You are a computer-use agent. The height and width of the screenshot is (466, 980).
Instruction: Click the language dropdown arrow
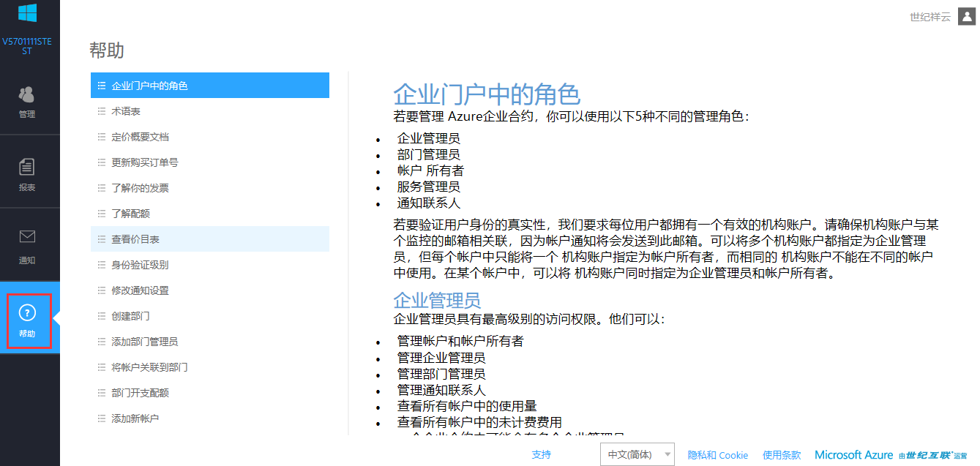pos(667,455)
